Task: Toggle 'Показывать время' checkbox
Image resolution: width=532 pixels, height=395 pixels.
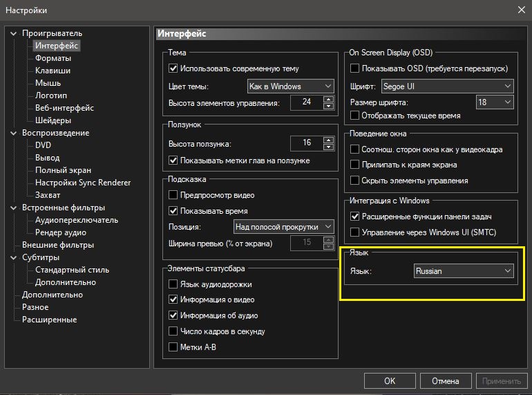Action: pos(173,211)
